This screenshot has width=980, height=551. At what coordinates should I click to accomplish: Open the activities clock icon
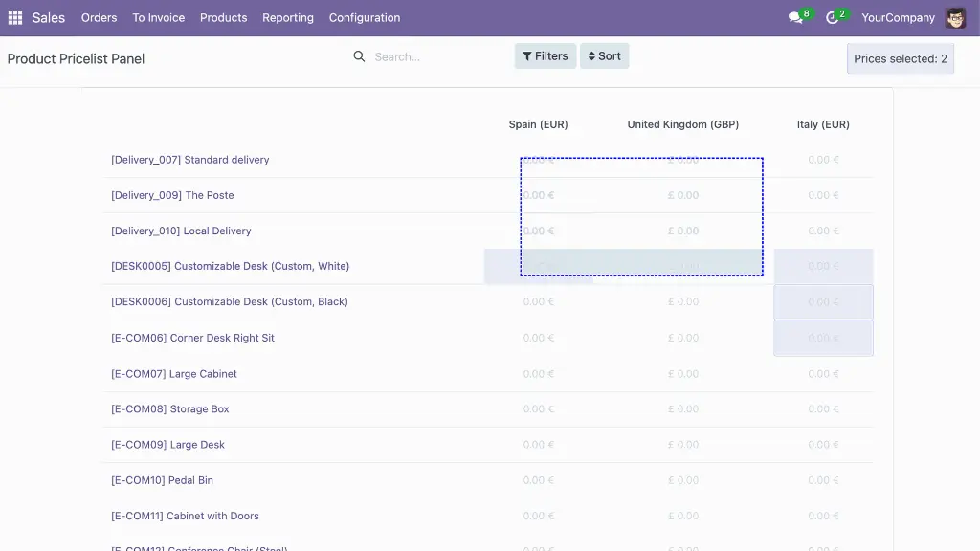[833, 18]
